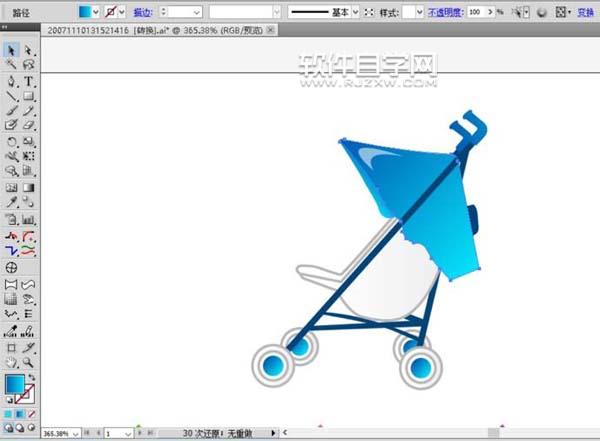Switch to the 20071110131521416 document tab
This screenshot has height=441, width=600.
tap(155, 30)
